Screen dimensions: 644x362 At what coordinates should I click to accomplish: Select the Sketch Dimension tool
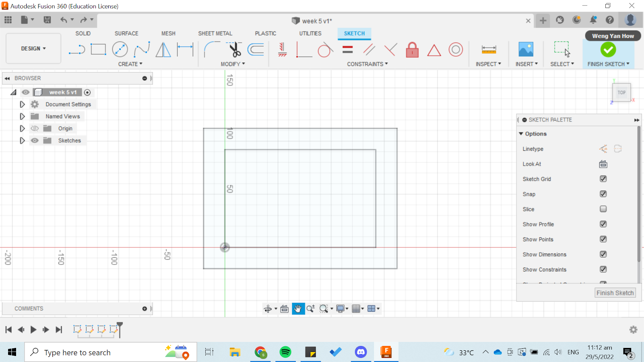coord(185,49)
